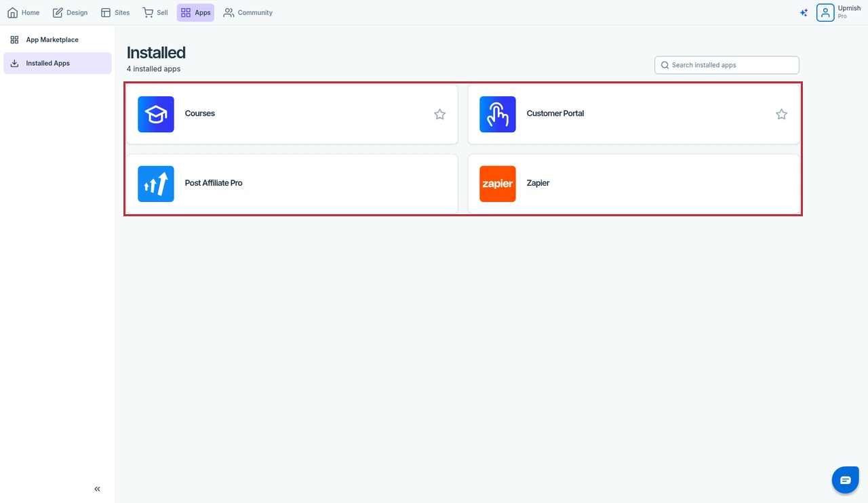Image resolution: width=868 pixels, height=503 pixels.
Task: Open the user profile avatar icon
Action: [x=825, y=13]
